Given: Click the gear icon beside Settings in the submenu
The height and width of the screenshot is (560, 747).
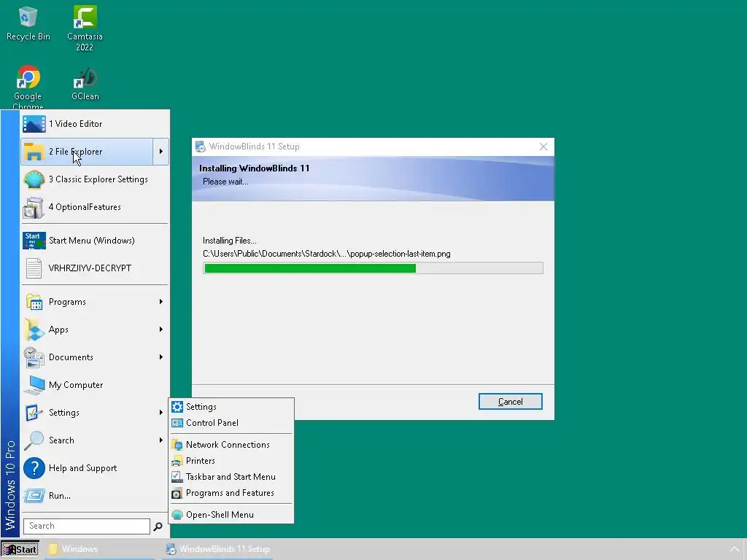Looking at the screenshot, I should [177, 407].
